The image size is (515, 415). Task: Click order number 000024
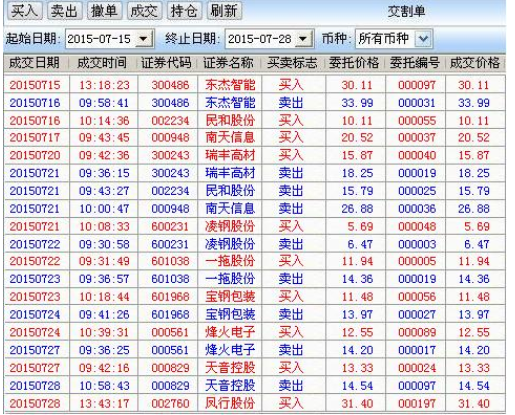point(417,368)
